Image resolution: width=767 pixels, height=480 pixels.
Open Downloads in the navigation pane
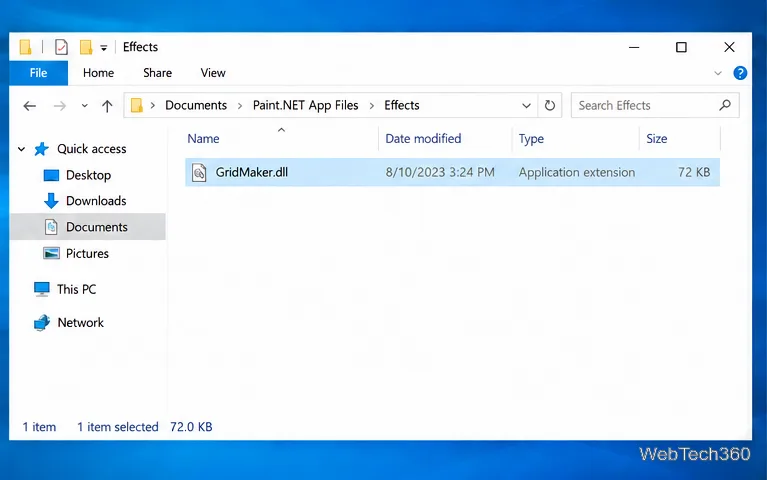coord(96,201)
